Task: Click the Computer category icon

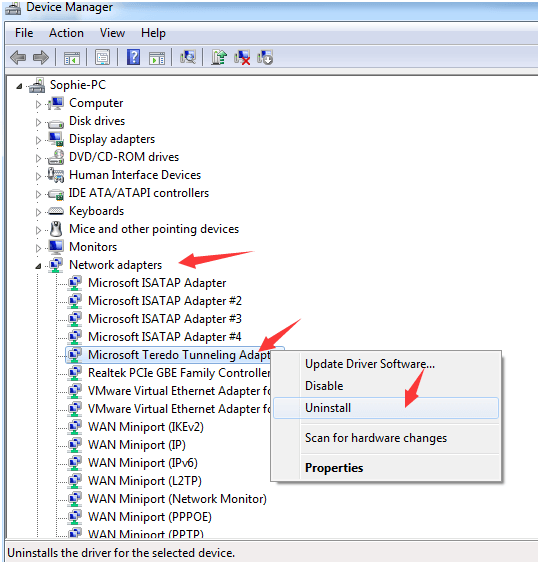Action: point(56,103)
